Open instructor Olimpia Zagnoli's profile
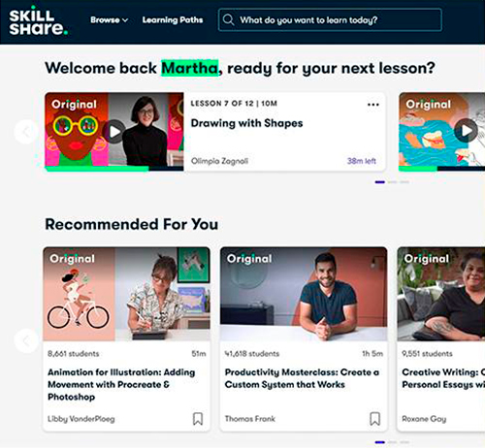This screenshot has width=485, height=448. coord(219,161)
